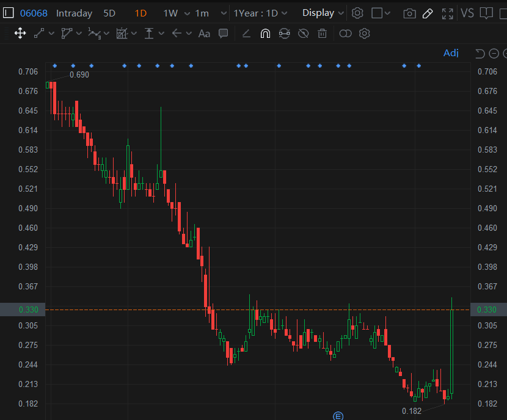Screen dimensions: 507x420
Task: Toggle the left sidebar panel icon
Action: 8,13
